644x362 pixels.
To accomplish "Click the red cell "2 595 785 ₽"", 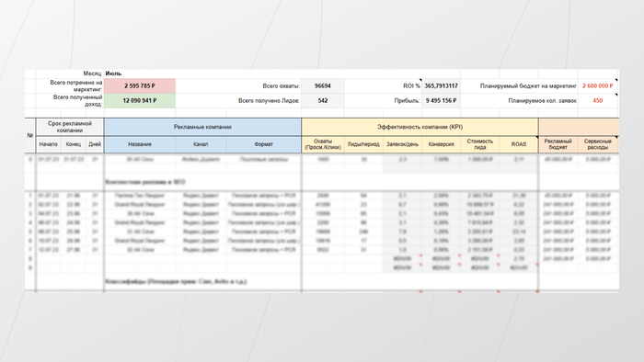I will click(140, 86).
